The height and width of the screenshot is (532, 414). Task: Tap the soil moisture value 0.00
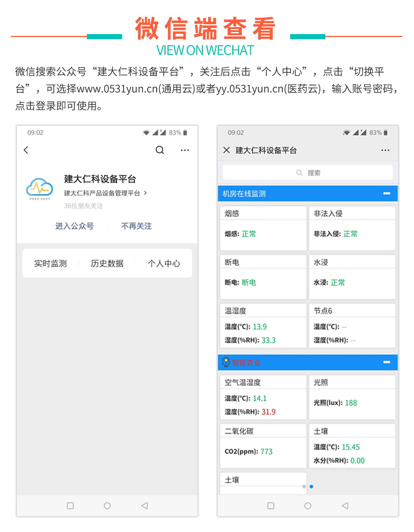[x=358, y=461]
